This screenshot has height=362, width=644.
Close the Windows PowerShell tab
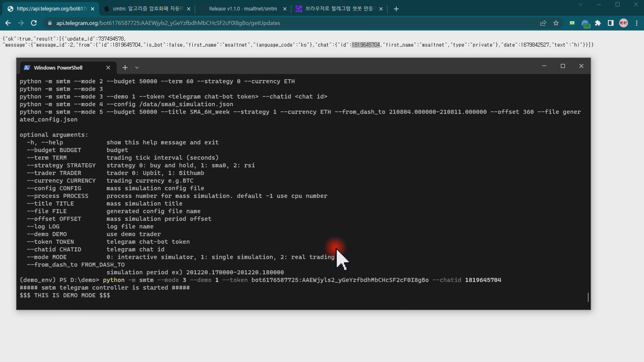click(x=108, y=68)
